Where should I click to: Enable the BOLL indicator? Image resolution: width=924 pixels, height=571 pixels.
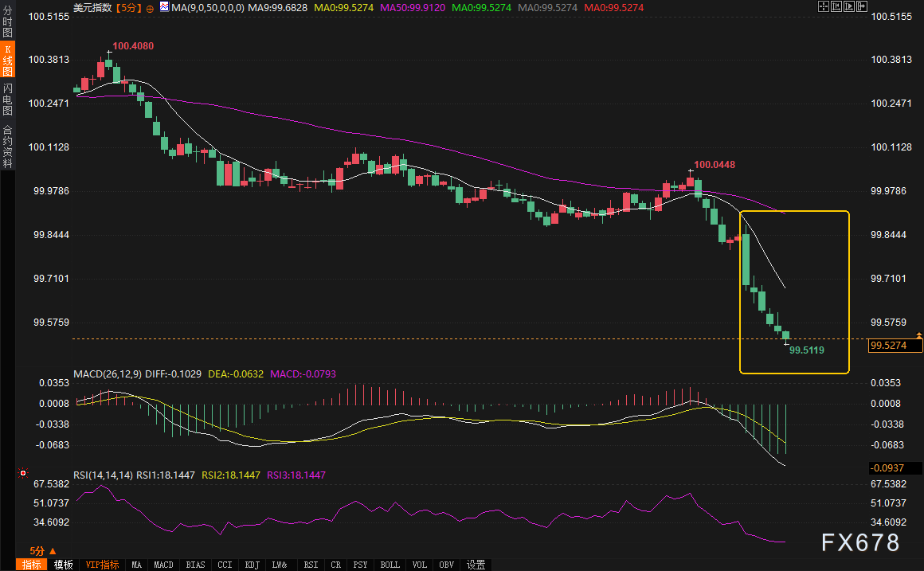[390, 565]
